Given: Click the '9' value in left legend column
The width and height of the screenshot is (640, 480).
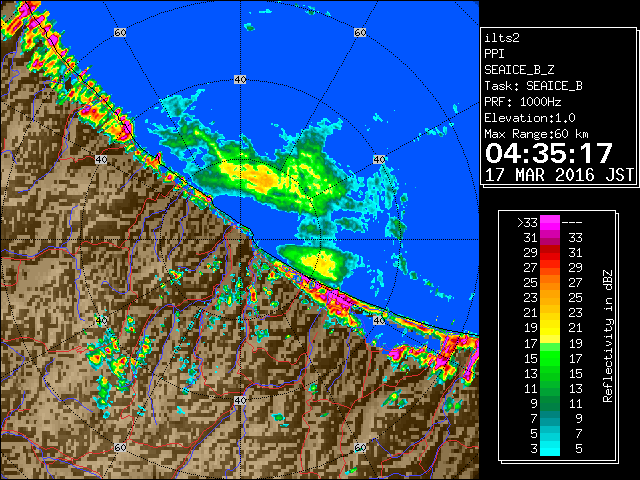Looking at the screenshot, I should [x=534, y=403].
